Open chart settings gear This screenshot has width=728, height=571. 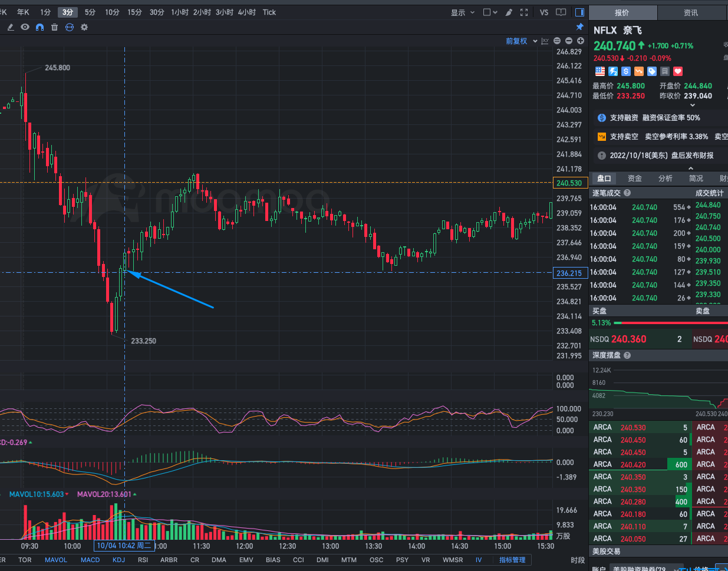click(84, 27)
